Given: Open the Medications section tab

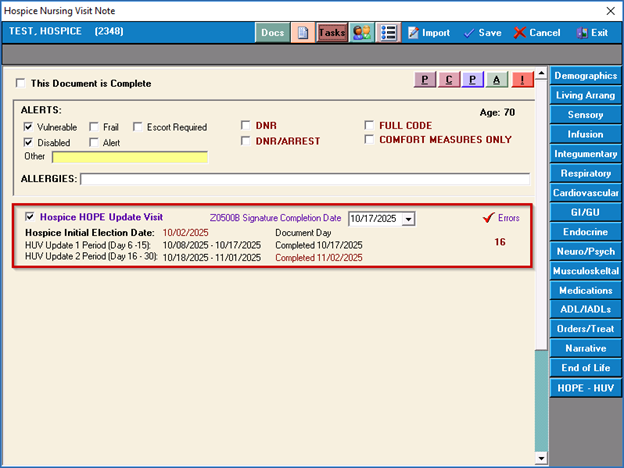Looking at the screenshot, I should coord(585,290).
